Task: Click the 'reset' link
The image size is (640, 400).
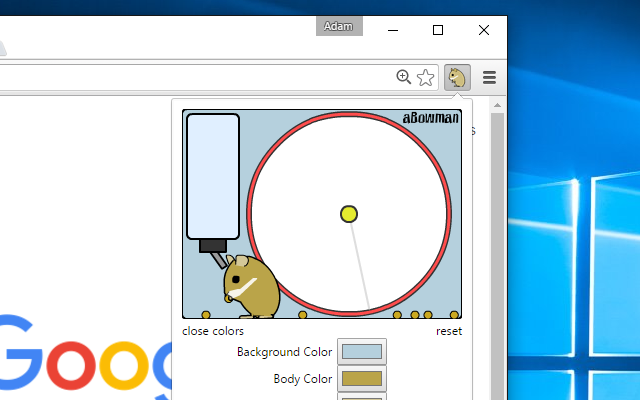Action: [449, 331]
